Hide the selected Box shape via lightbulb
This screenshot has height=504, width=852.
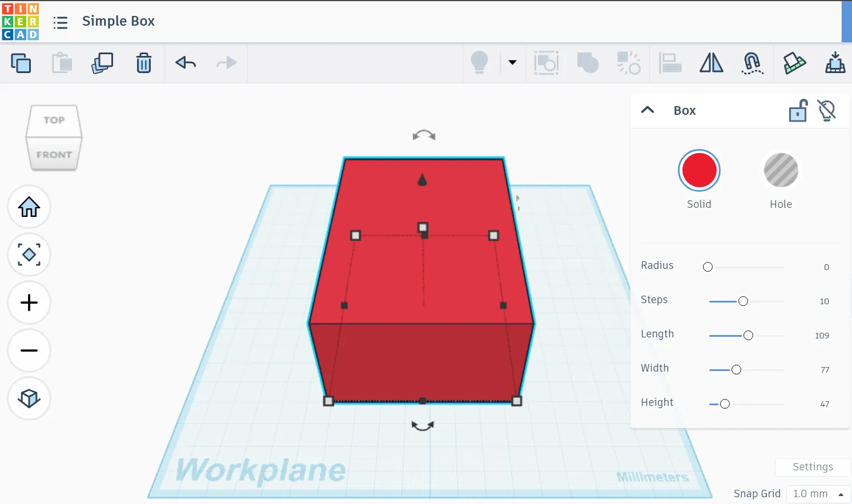pos(826,111)
